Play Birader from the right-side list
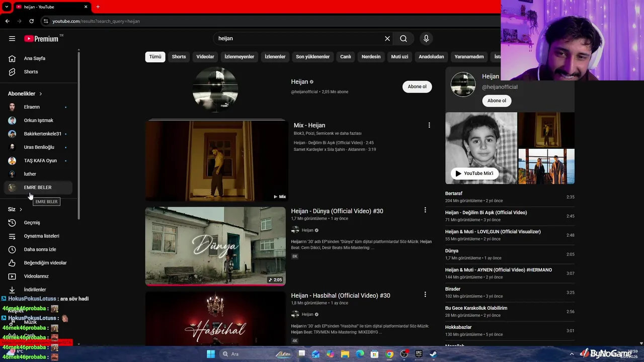This screenshot has height=362, width=644. coord(510,293)
